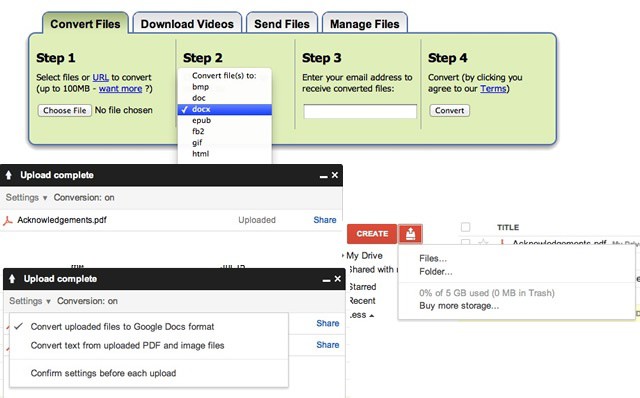Tick the select-all checkbox beside TITLE
Image resolution: width=640 pixels, height=398 pixels.
pyautogui.click(x=465, y=227)
